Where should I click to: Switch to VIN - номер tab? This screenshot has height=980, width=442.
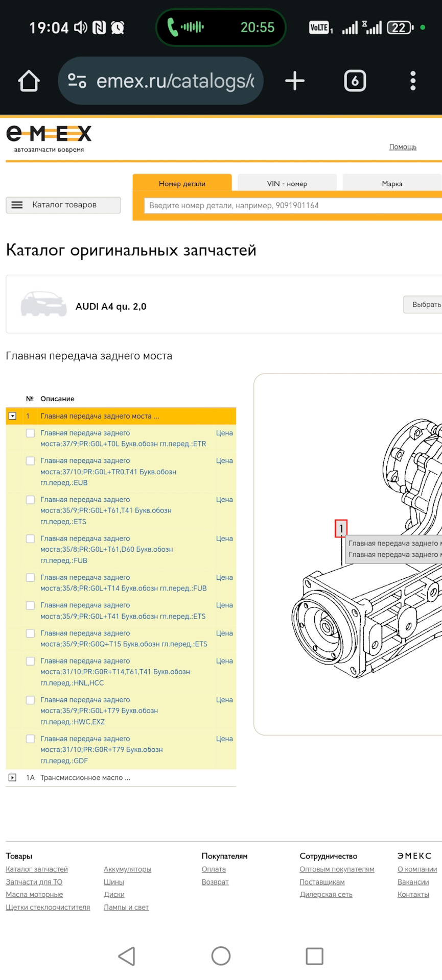tap(287, 183)
